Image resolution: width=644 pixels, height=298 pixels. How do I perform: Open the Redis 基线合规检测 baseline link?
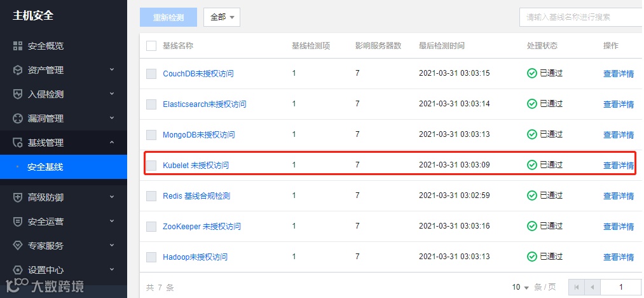(196, 196)
